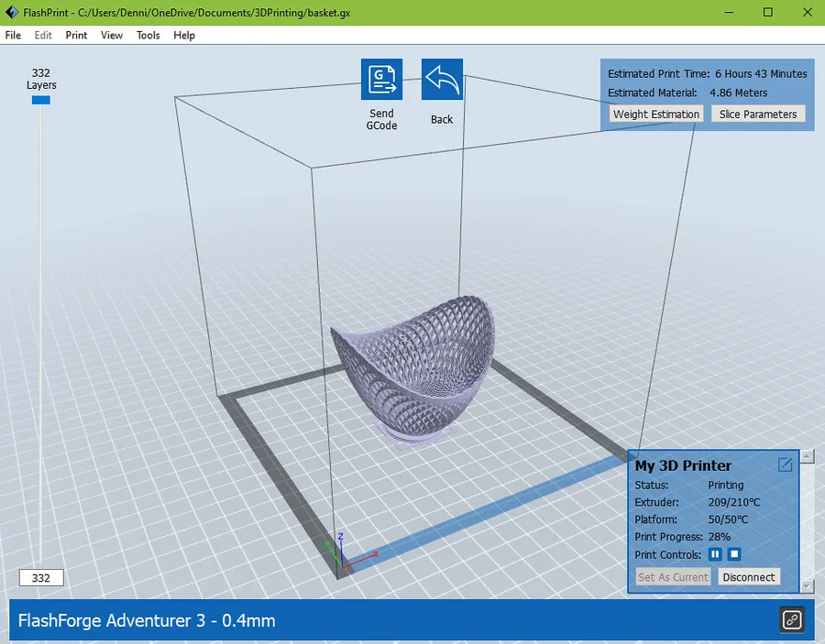Open the View menu
825x644 pixels.
pyautogui.click(x=112, y=35)
